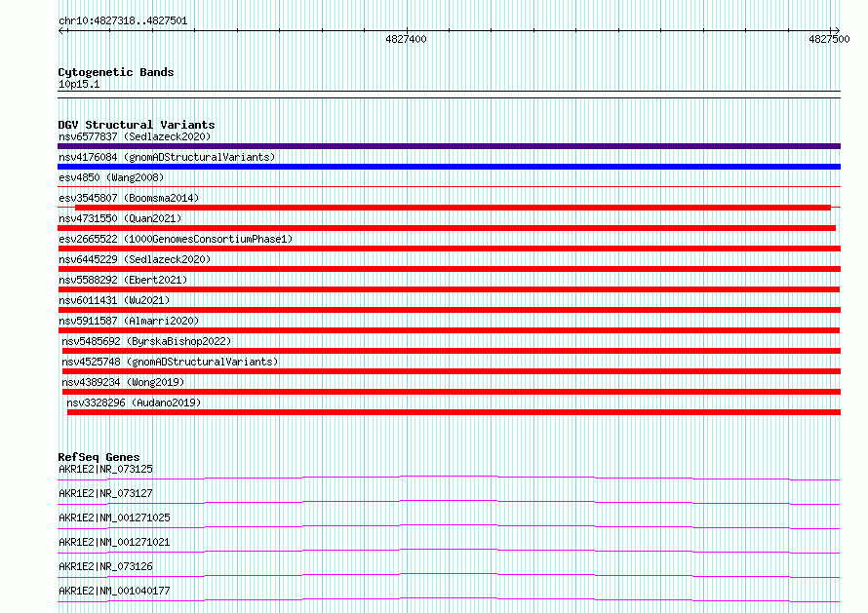Click variant label esv3545807 (Boomsma2014)

click(x=129, y=198)
